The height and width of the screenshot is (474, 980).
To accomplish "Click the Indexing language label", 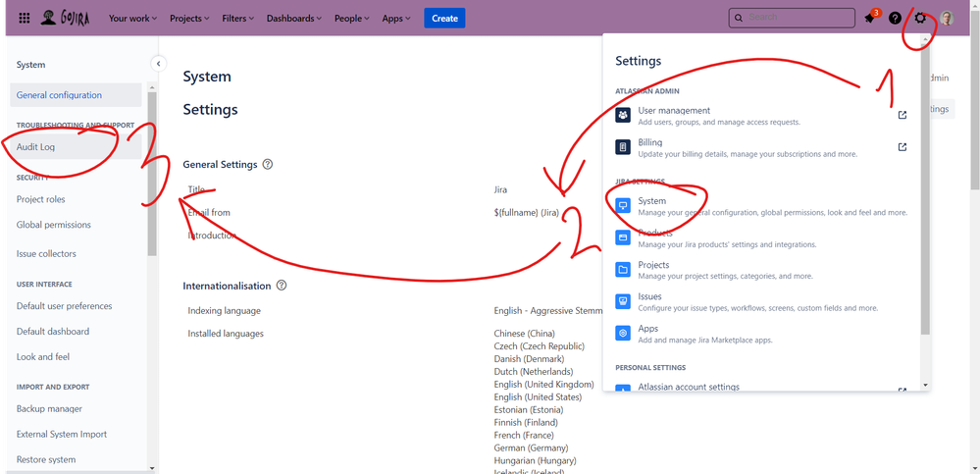I will coord(225,311).
